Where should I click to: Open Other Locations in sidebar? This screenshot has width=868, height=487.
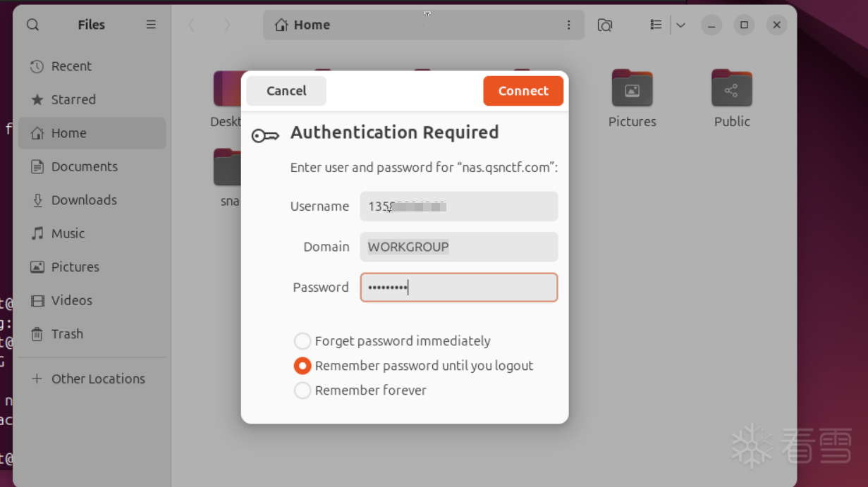pyautogui.click(x=98, y=378)
